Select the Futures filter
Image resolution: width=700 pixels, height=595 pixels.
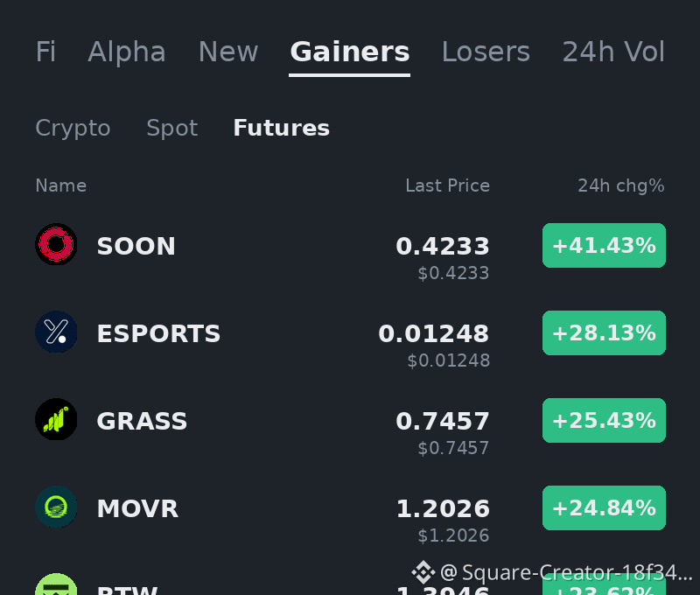(281, 128)
